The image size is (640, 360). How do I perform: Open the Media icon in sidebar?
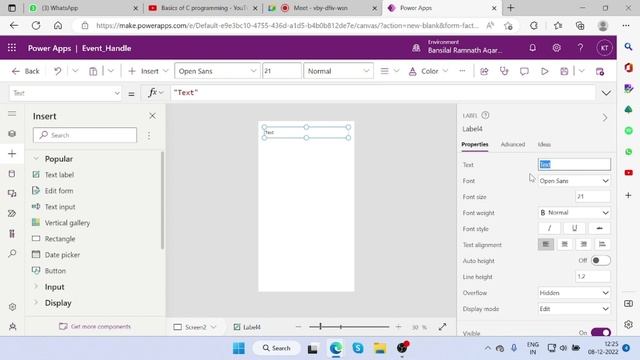[12, 193]
